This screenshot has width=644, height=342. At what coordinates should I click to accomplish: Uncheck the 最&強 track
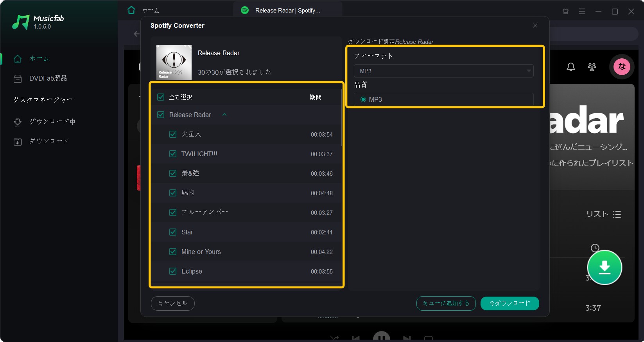tap(173, 173)
